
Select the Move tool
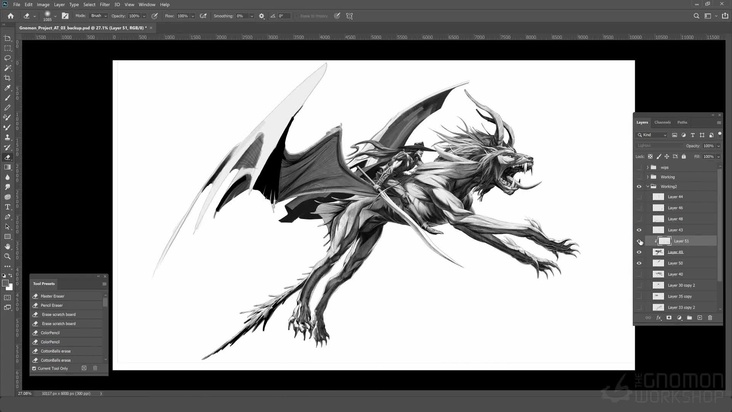coord(7,38)
